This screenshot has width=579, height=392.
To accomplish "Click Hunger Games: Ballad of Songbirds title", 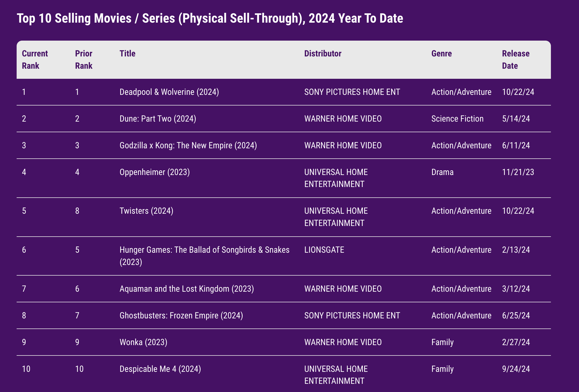I will [x=204, y=250].
